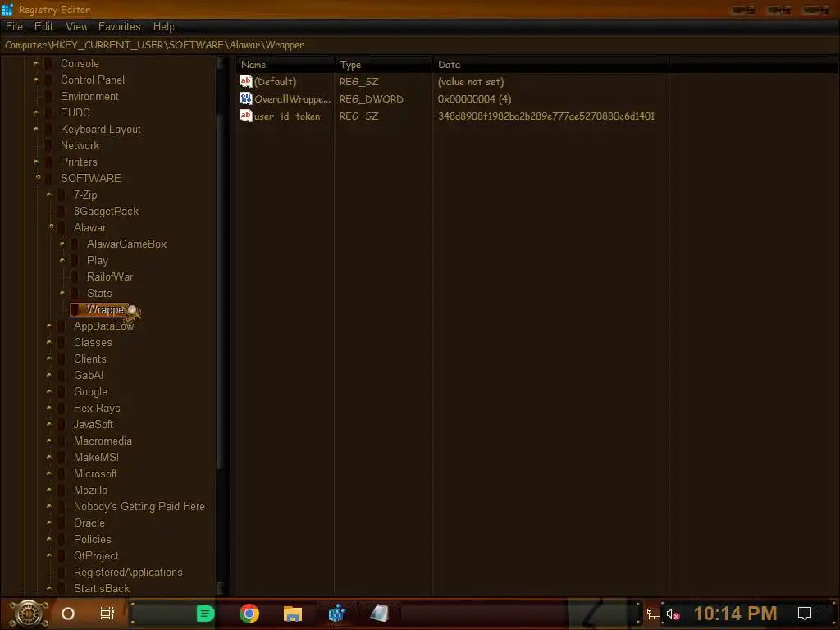Select the Hex-Rays key
This screenshot has height=630, width=840.
97,409
